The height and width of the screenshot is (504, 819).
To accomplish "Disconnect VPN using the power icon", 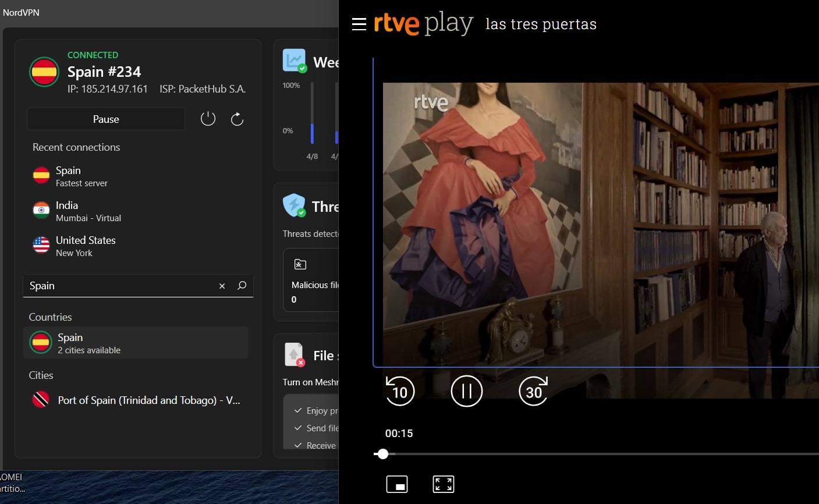I will pos(208,118).
